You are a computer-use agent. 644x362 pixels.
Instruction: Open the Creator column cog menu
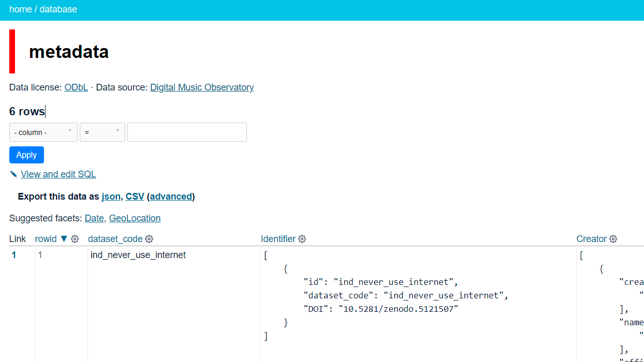(613, 239)
